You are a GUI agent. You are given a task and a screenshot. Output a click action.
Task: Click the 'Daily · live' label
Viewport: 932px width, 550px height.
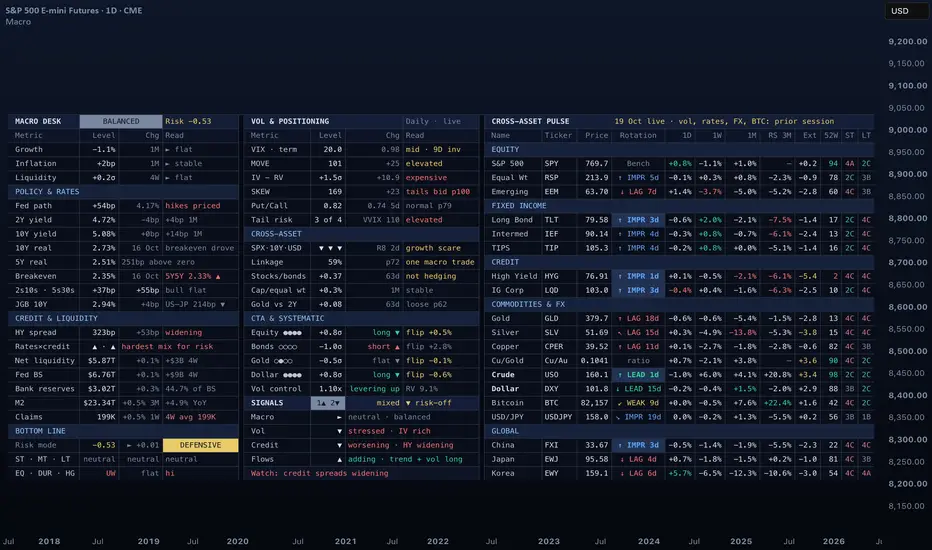[433, 121]
